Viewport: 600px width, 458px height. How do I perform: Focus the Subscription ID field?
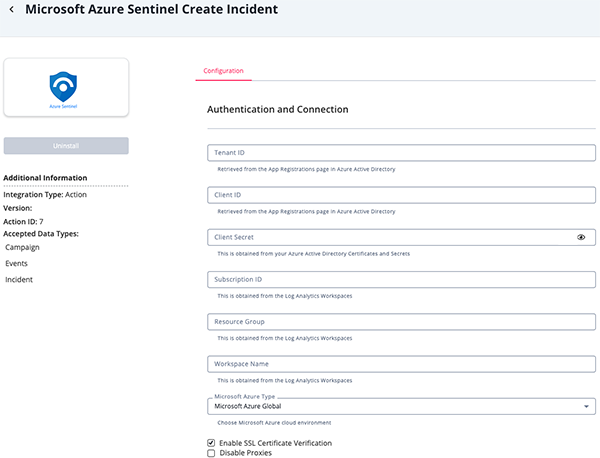coord(401,280)
